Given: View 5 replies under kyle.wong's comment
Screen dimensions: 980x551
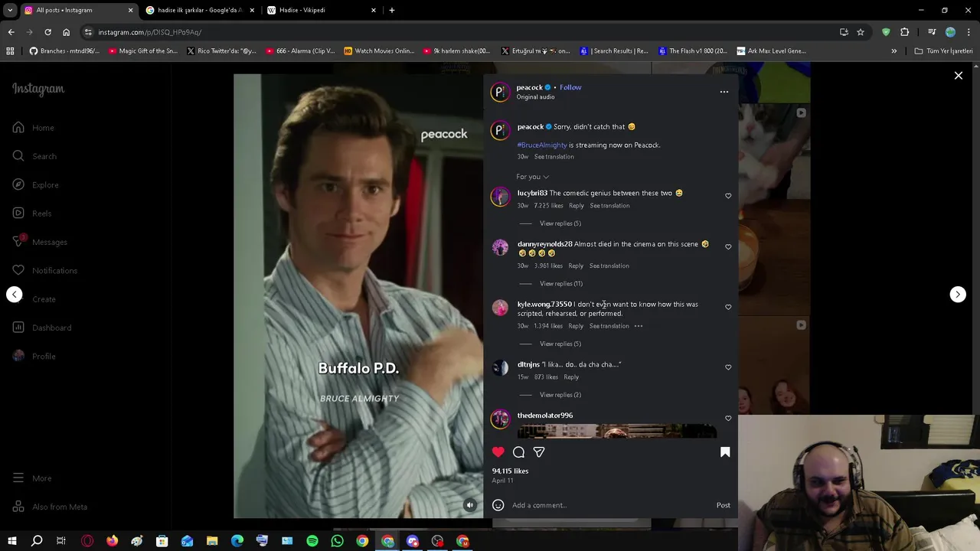Looking at the screenshot, I should click(x=560, y=344).
